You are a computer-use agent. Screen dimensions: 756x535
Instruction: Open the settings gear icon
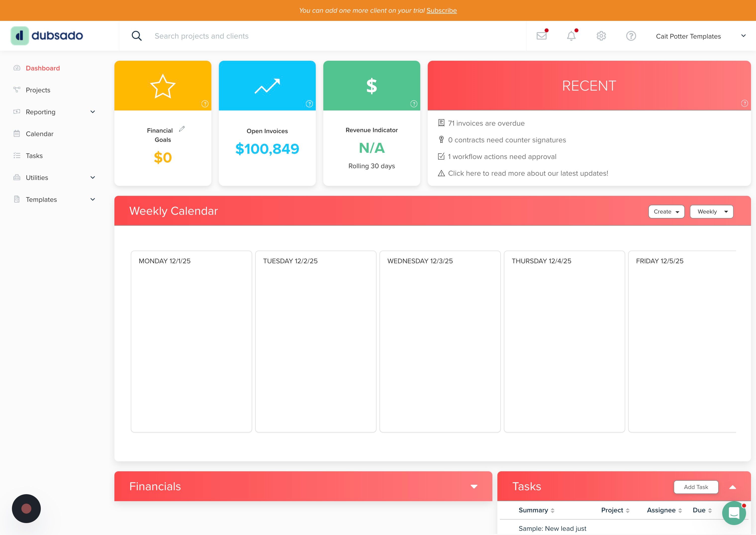601,36
